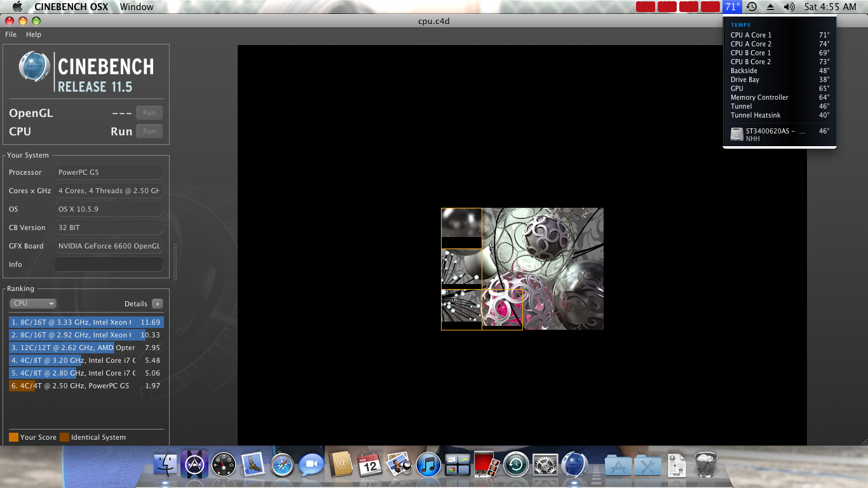The width and height of the screenshot is (868, 488).
Task: Open the Window menu in menu bar
Action: 137,7
